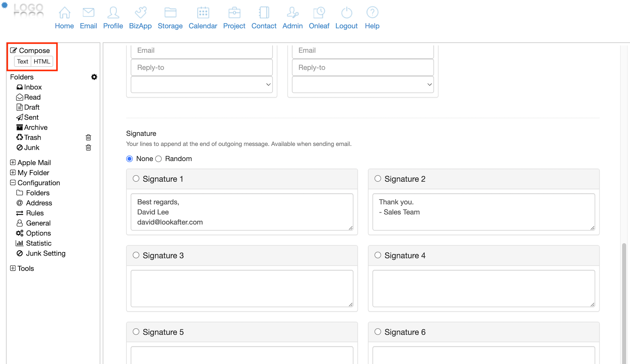This screenshot has height=364, width=630.
Task: Open the Help question mark icon
Action: coord(372,13)
